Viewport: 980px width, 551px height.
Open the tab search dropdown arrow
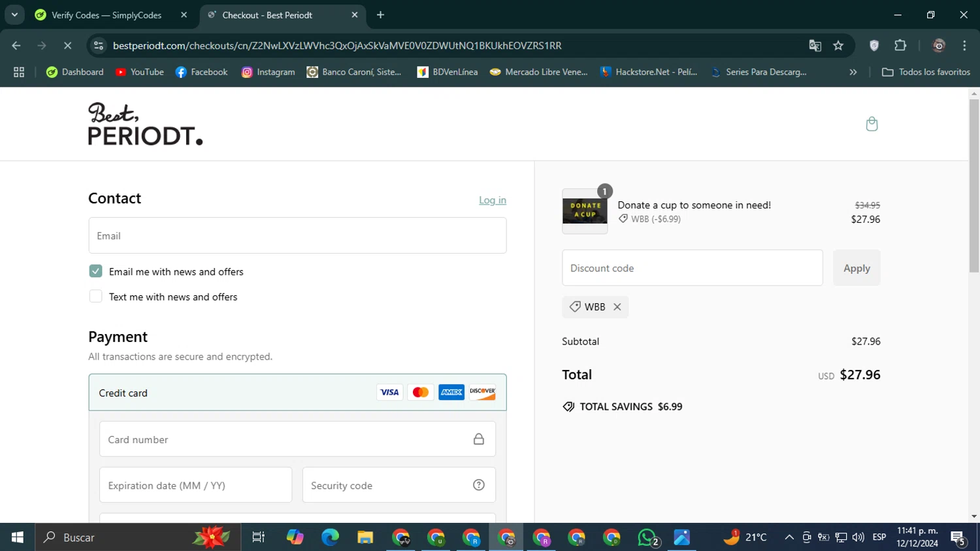(14, 15)
